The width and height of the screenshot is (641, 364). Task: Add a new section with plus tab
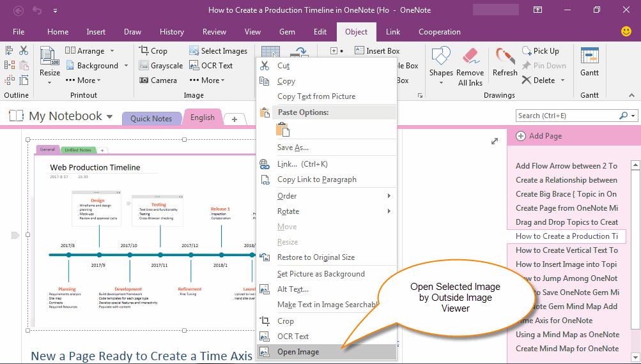point(235,119)
